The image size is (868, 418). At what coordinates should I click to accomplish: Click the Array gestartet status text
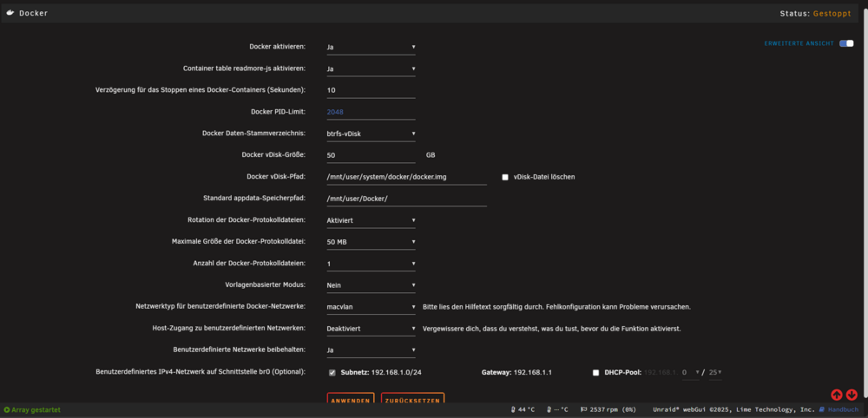coord(36,409)
